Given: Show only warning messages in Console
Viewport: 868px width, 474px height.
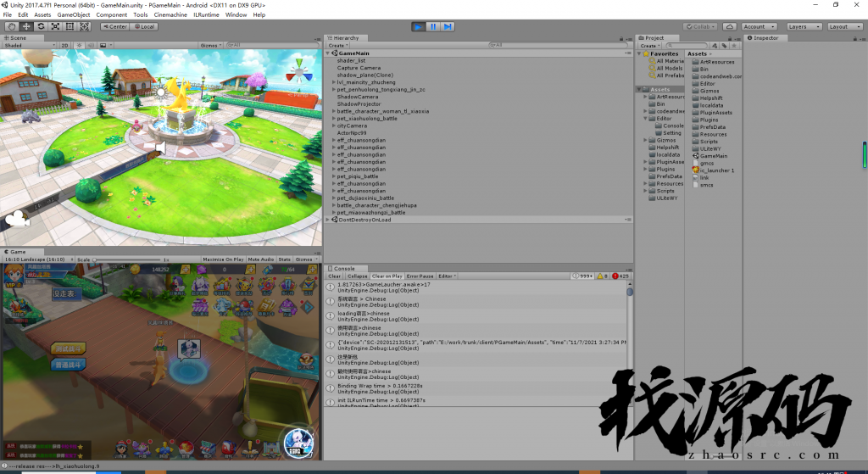Looking at the screenshot, I should pyautogui.click(x=603, y=276).
